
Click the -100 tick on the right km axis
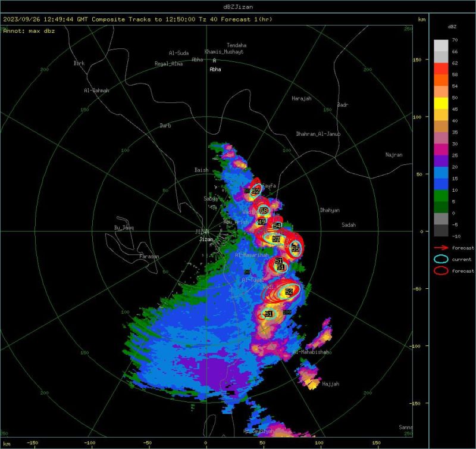[415, 346]
